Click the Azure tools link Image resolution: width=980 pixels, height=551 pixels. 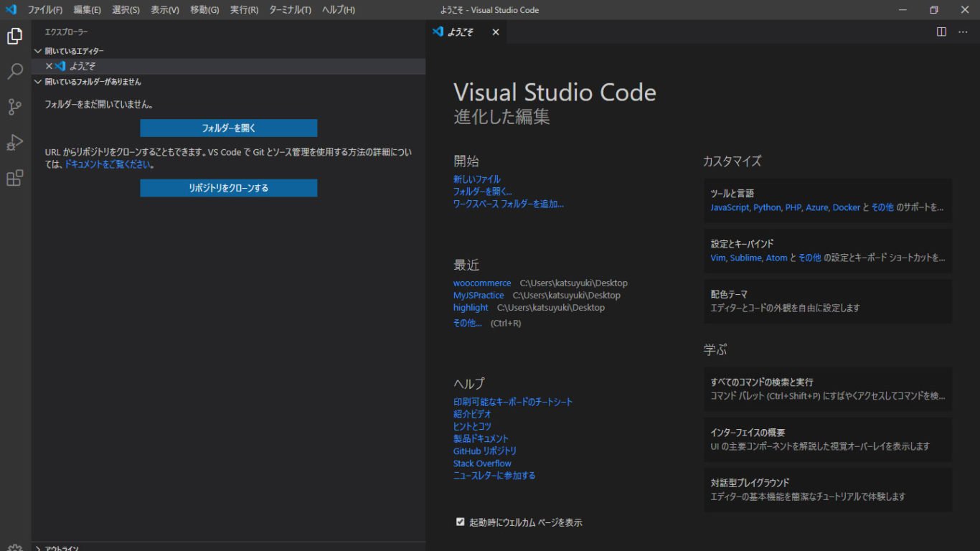click(x=817, y=207)
